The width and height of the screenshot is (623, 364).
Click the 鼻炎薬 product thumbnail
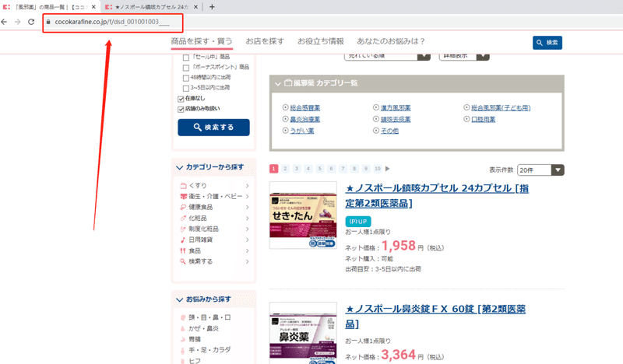point(303,333)
